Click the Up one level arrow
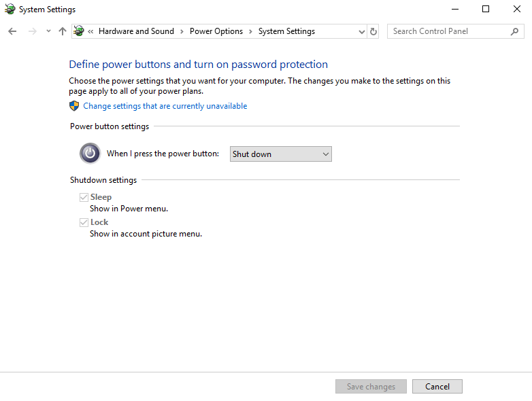The height and width of the screenshot is (401, 532). [63, 31]
